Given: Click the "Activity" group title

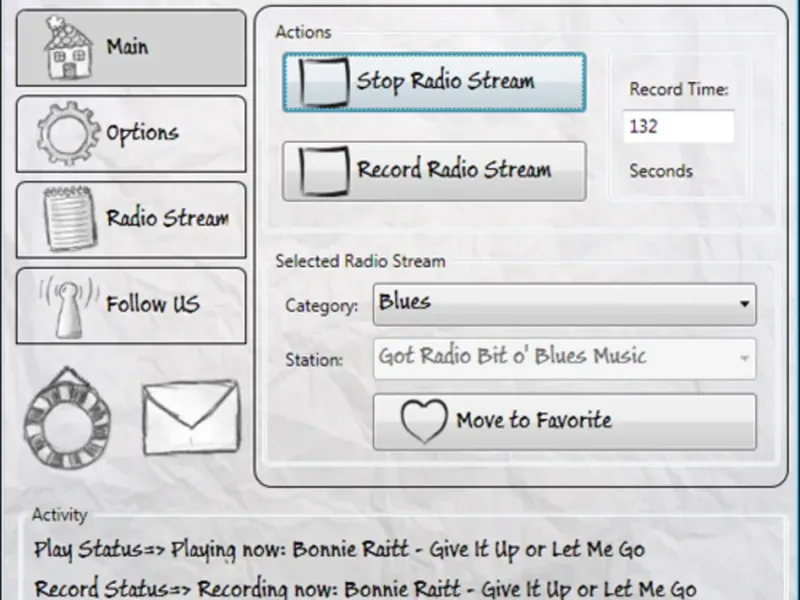Looking at the screenshot, I should tap(59, 515).
